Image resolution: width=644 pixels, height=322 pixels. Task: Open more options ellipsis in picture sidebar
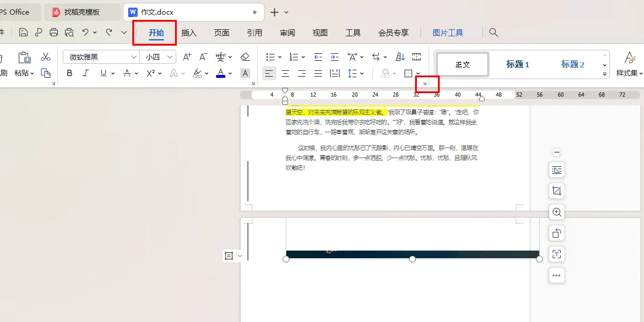(x=557, y=276)
